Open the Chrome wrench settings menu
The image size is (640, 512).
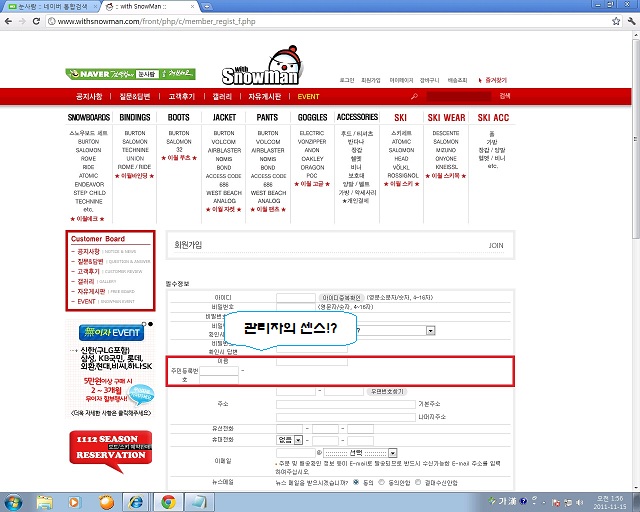pyautogui.click(x=631, y=21)
